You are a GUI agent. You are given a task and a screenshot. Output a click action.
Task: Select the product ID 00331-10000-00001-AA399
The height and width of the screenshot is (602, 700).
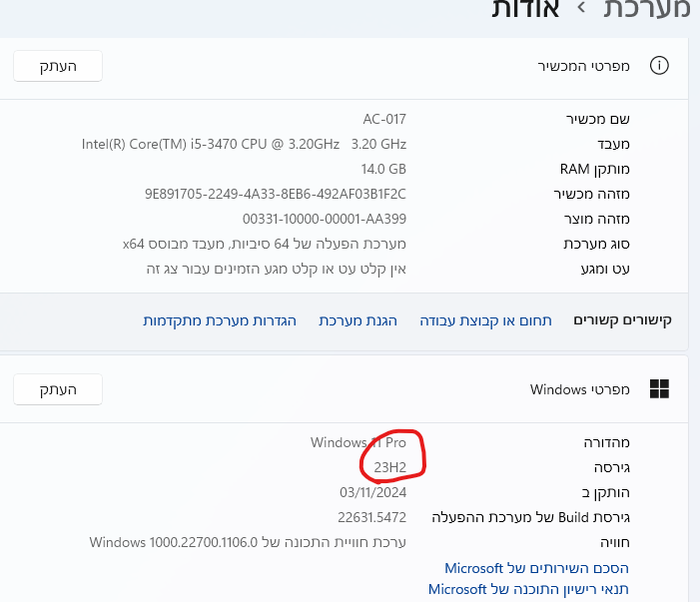pos(325,219)
